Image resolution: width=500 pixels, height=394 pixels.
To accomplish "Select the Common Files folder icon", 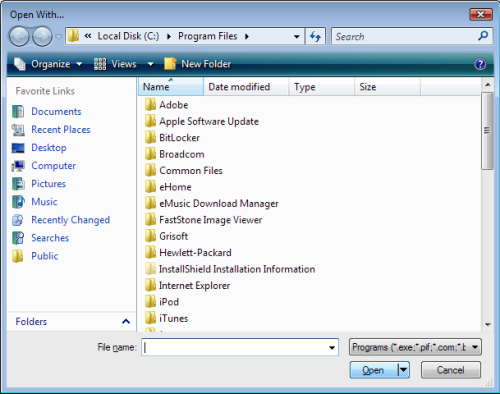I will 150,170.
